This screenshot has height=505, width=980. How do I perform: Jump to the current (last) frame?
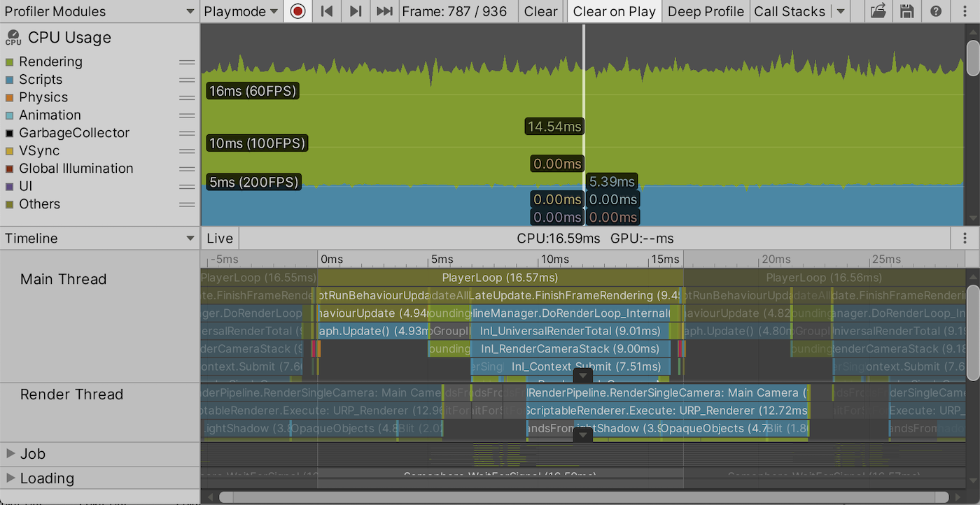coord(384,11)
